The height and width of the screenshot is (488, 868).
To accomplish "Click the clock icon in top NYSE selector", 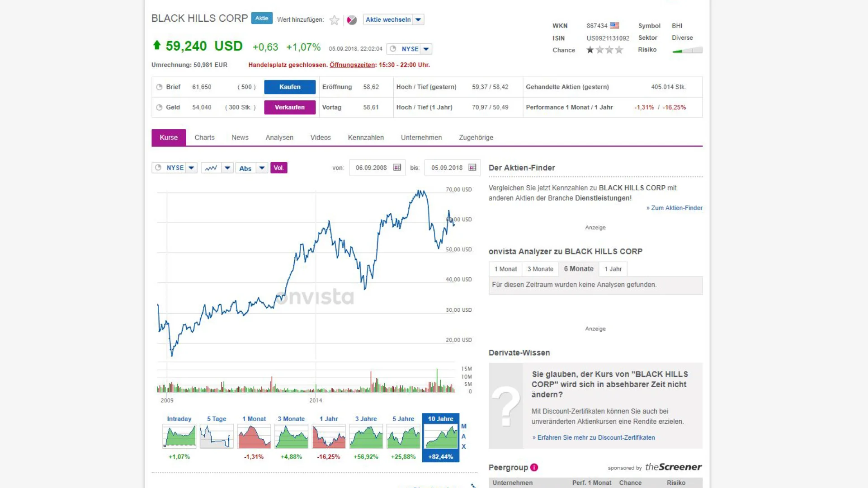I will (393, 49).
